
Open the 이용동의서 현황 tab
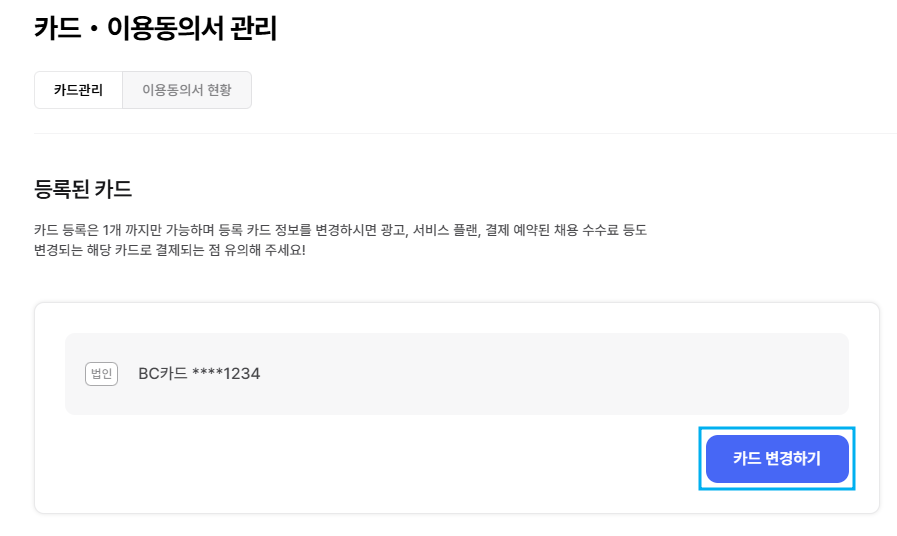click(187, 90)
